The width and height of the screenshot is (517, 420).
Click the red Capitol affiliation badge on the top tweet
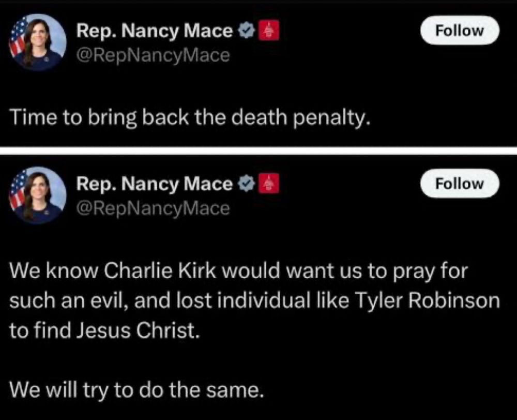pyautogui.click(x=268, y=29)
